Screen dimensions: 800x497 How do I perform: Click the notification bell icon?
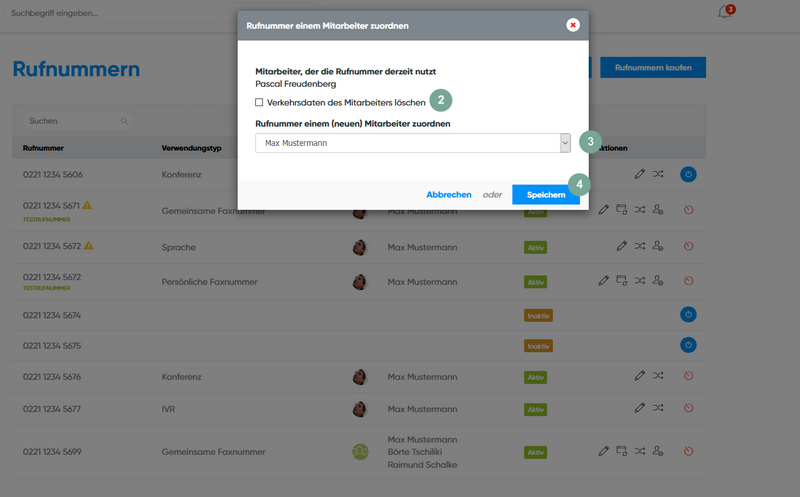(x=724, y=13)
